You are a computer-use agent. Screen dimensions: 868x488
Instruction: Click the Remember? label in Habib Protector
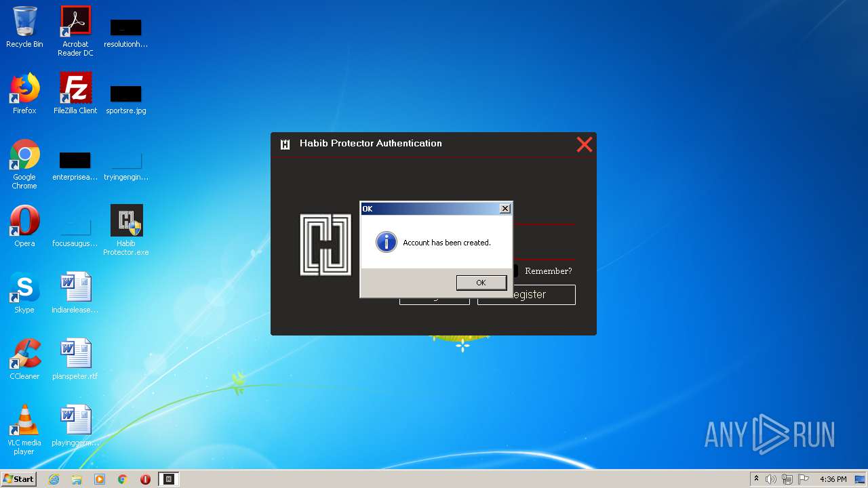pos(548,271)
